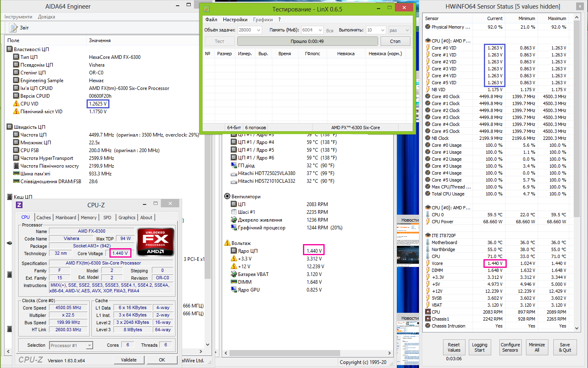The width and height of the screenshot is (588, 368).
Task: Click the icon next to Частота HyperTransport
Action: click(16, 158)
